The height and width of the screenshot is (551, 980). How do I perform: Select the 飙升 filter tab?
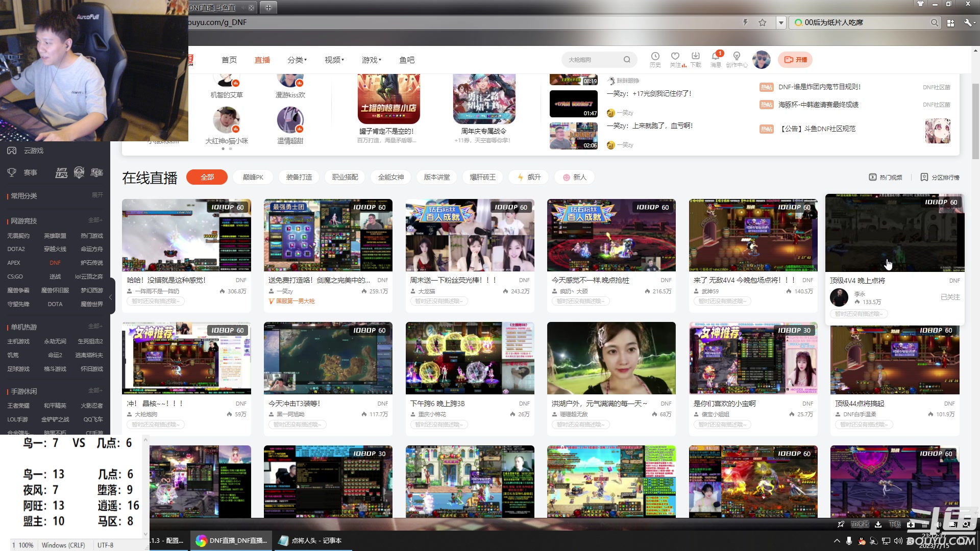(529, 177)
